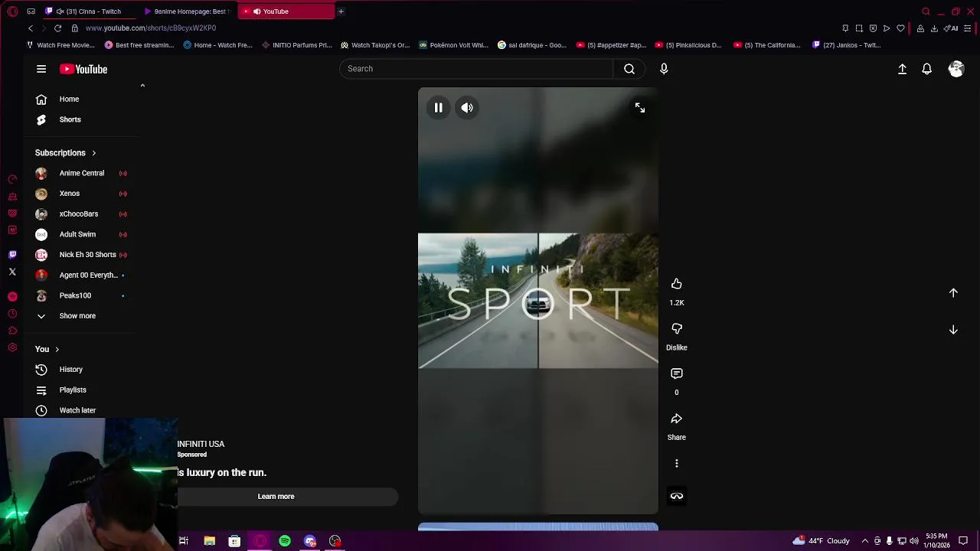Like the INFINITI Shorts video

tap(677, 284)
